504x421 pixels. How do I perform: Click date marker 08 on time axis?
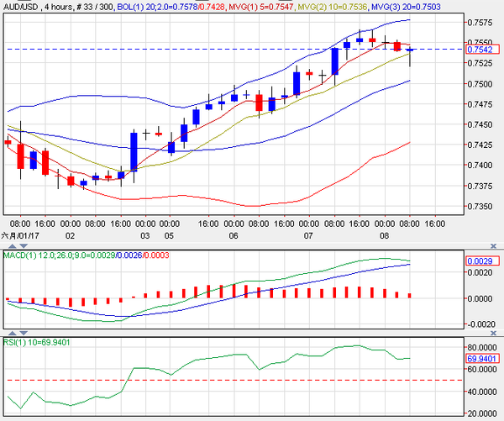[x=384, y=236]
